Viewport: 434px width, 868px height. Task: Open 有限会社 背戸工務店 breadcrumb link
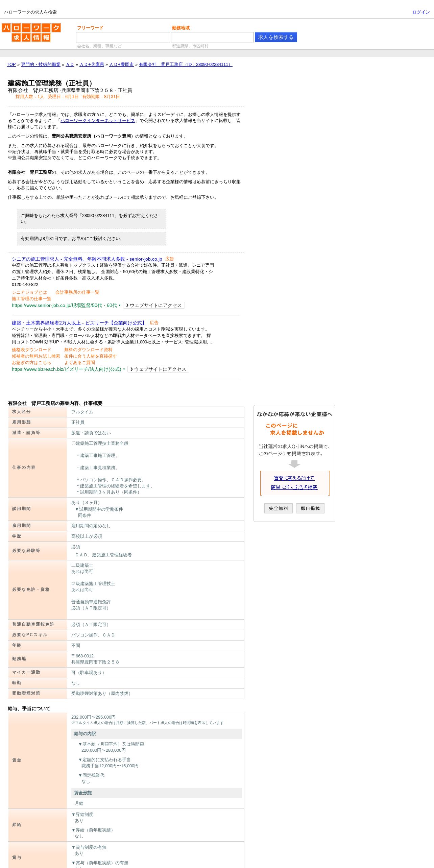pos(186,65)
